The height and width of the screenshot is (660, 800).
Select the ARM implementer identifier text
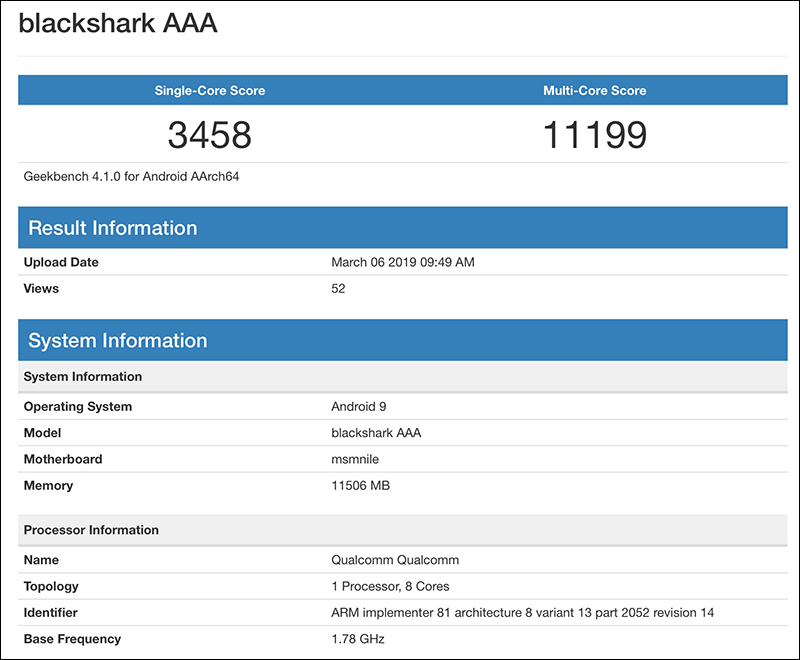(x=522, y=613)
